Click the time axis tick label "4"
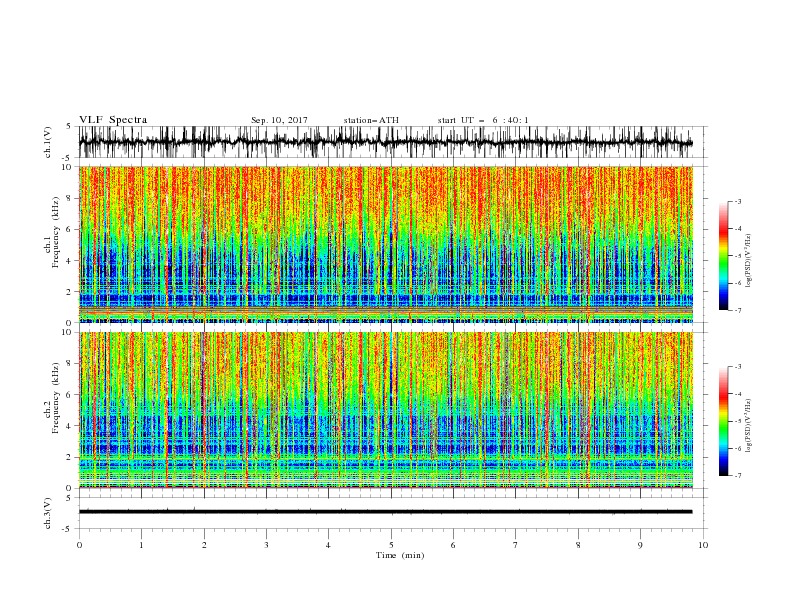 328,545
